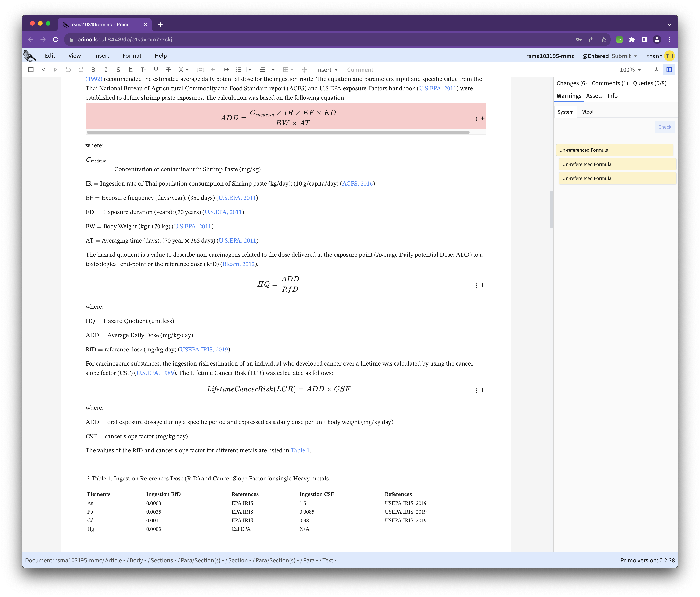Screen dimensions: 700x597
Task: Click the undo arrow icon
Action: [68, 70]
